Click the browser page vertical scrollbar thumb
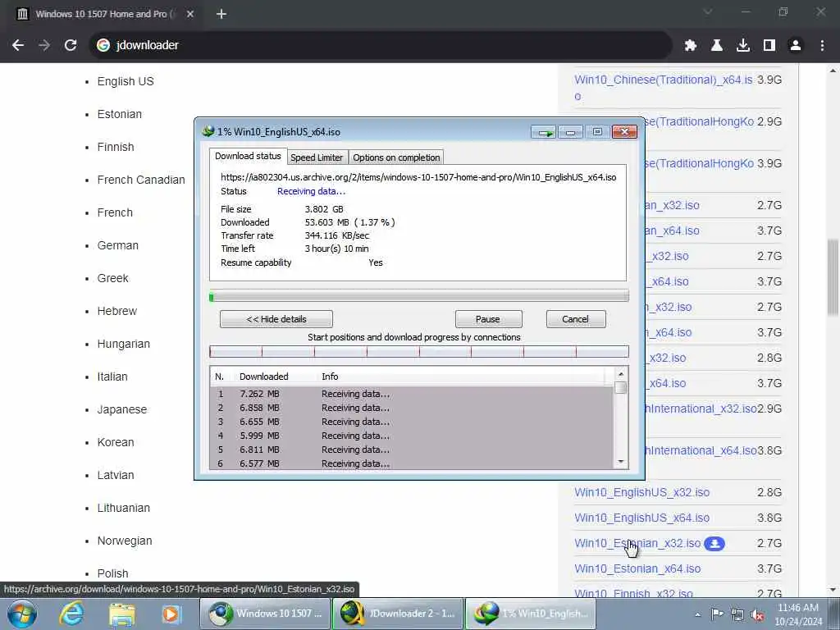The image size is (840, 630). (833, 277)
